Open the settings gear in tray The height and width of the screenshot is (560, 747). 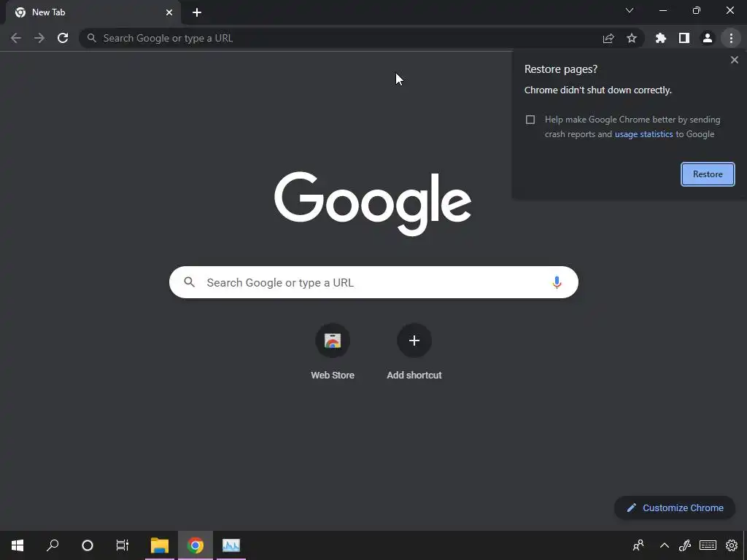click(x=731, y=545)
